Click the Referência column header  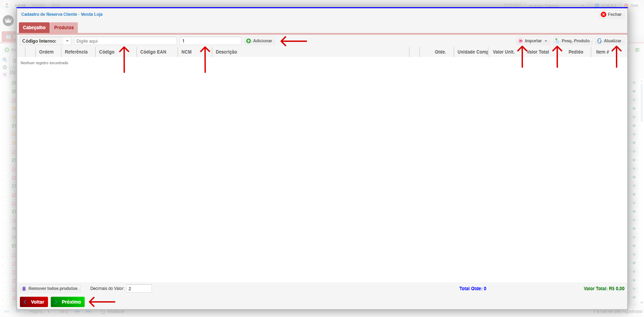tap(76, 52)
